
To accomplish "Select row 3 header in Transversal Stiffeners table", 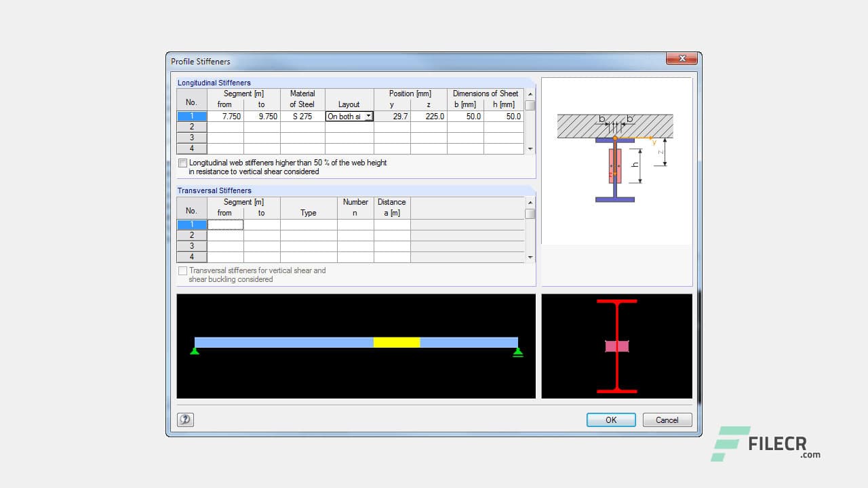I will (x=191, y=246).
